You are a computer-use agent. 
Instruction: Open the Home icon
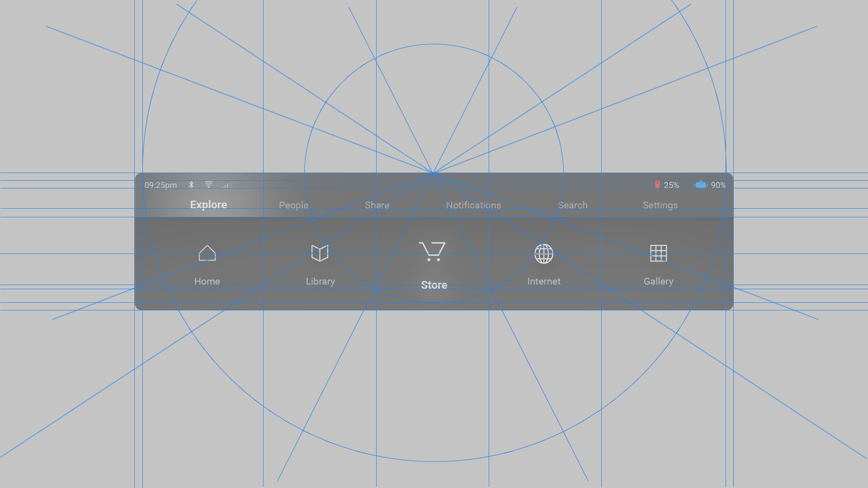[207, 253]
